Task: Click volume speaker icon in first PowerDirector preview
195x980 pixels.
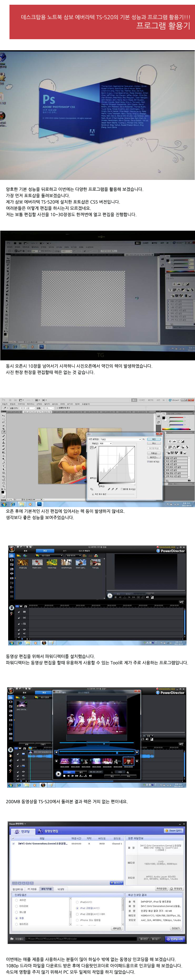Action: 147,597
